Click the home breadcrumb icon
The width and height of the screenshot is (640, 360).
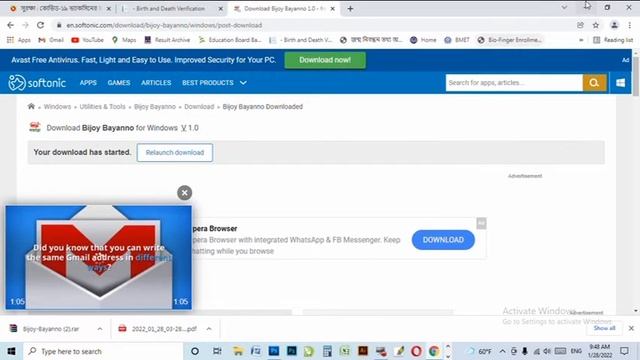click(x=31, y=107)
